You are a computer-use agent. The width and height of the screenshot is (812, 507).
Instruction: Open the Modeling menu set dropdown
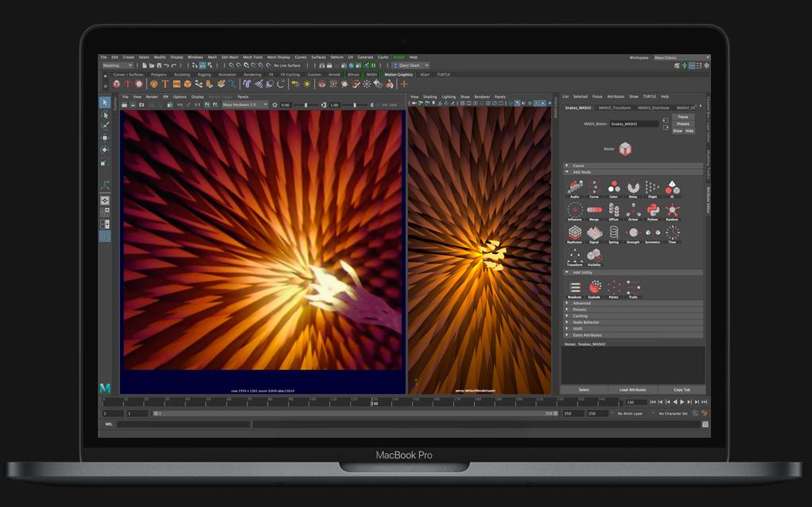point(117,65)
